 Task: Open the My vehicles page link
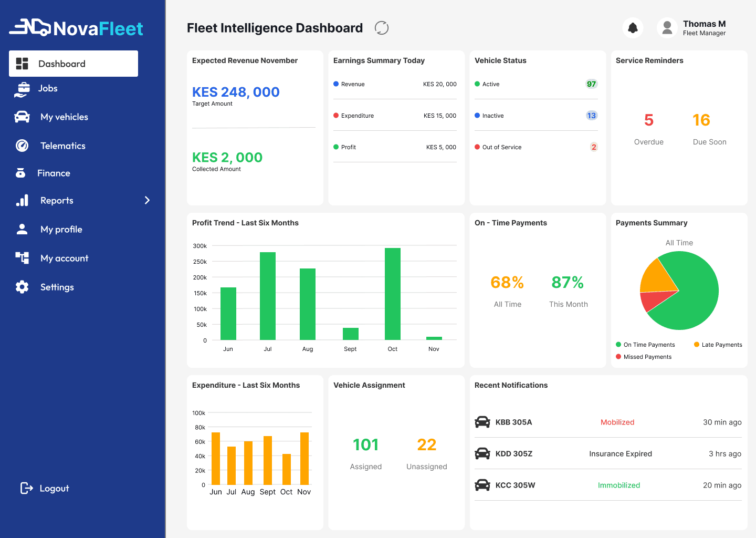(64, 117)
